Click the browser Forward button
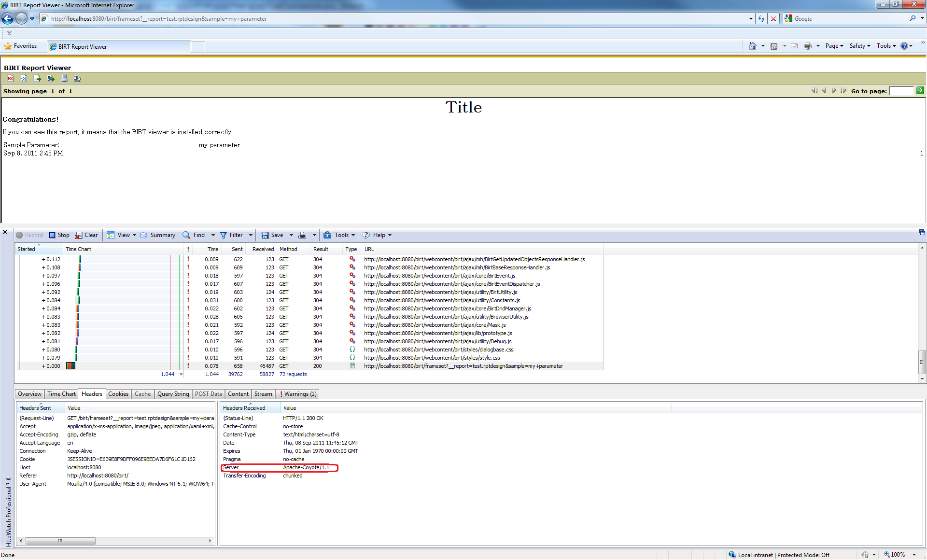The image size is (927, 560). click(x=21, y=18)
